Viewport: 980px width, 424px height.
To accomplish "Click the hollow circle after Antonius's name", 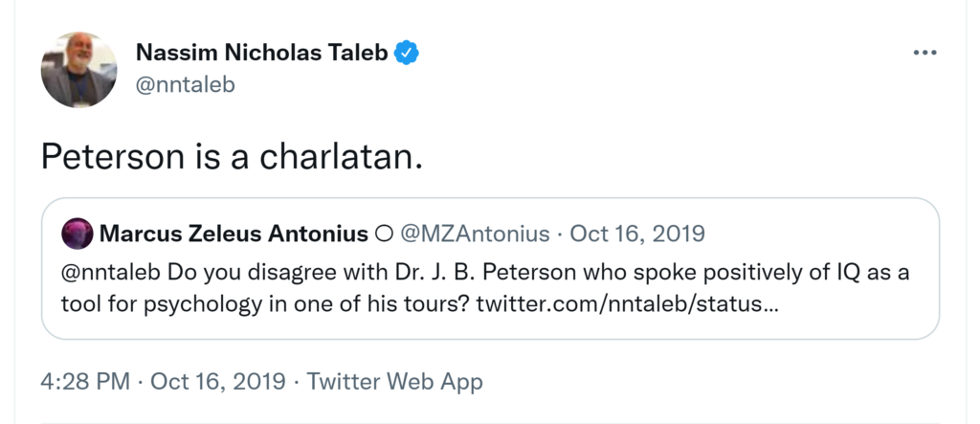I will pos(386,234).
